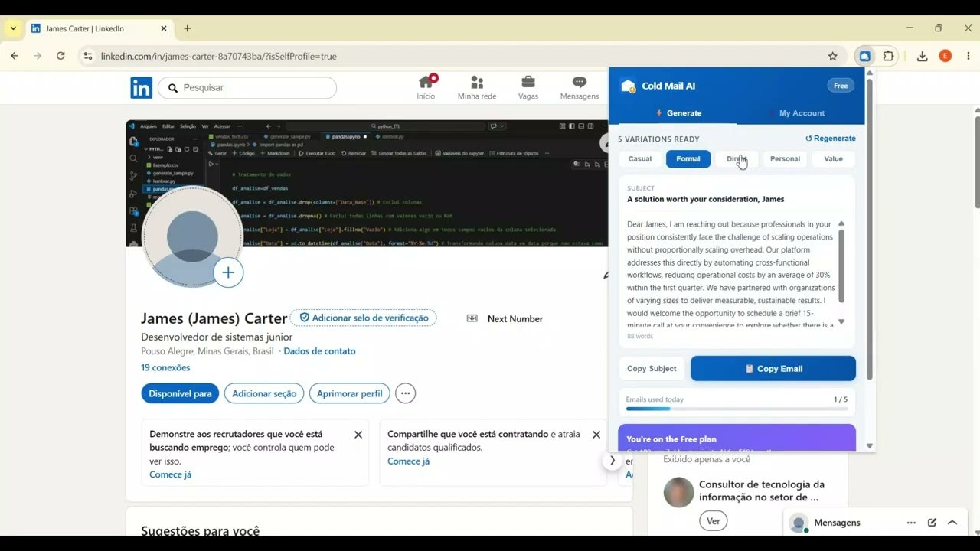Open the profile more options ellipsis button

coord(405,393)
